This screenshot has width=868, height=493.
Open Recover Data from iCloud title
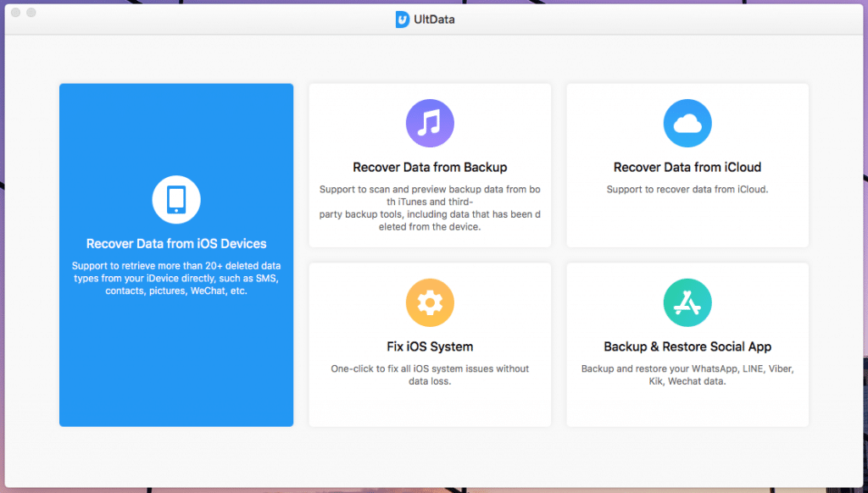coord(687,167)
